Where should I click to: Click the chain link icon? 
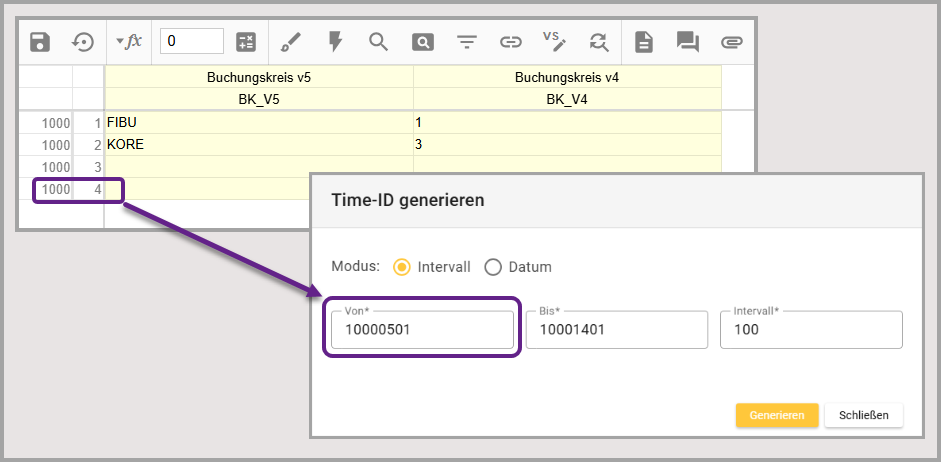coord(511,42)
